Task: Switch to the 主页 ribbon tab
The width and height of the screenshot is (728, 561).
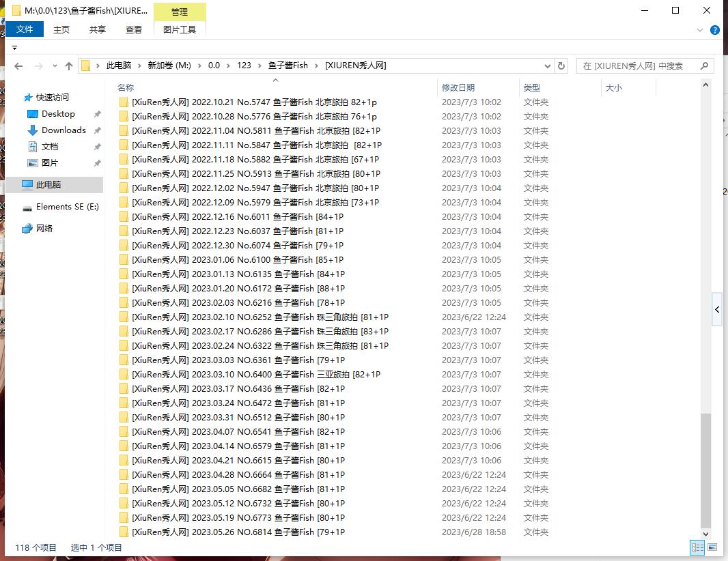Action: 61,29
